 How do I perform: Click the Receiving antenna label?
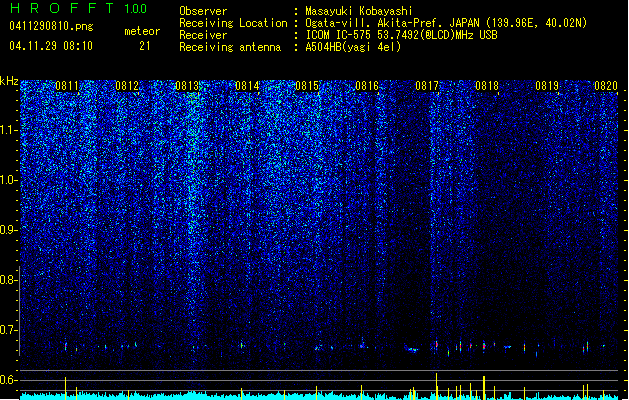230,47
